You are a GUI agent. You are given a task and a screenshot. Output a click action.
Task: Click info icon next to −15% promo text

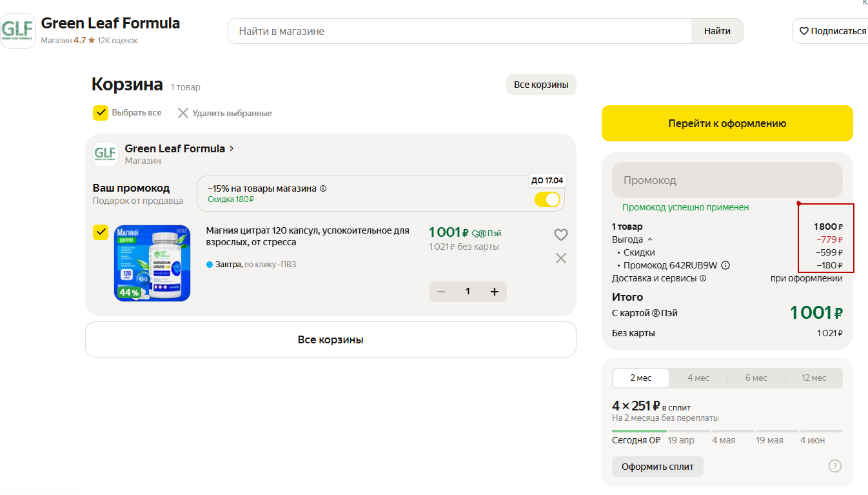click(x=323, y=188)
